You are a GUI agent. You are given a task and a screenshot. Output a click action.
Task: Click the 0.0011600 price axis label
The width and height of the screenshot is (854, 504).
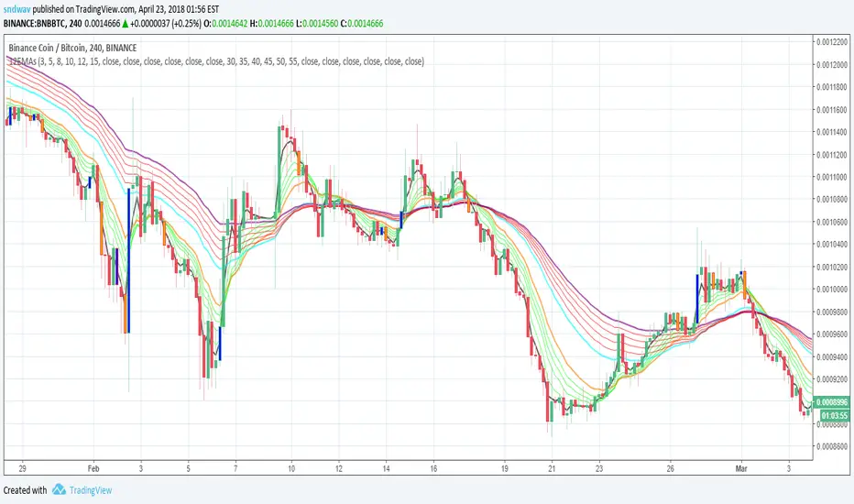click(832, 110)
